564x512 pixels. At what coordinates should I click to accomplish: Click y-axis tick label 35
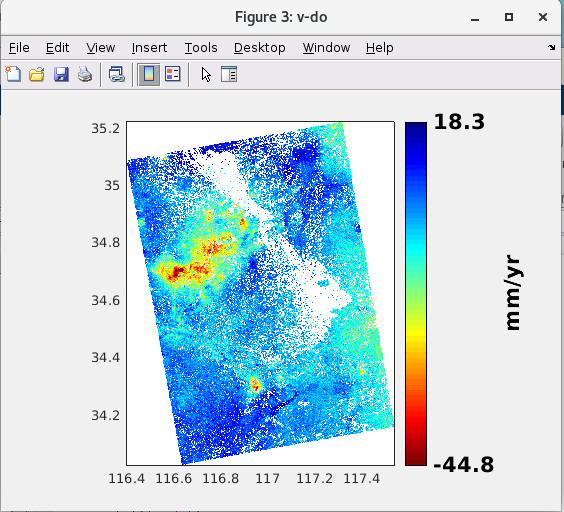tap(112, 186)
